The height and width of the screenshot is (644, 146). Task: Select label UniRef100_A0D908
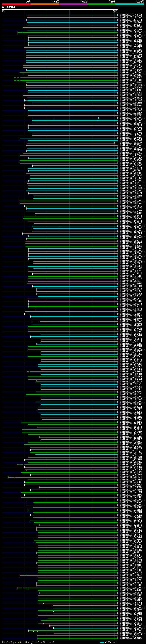point(131,58)
